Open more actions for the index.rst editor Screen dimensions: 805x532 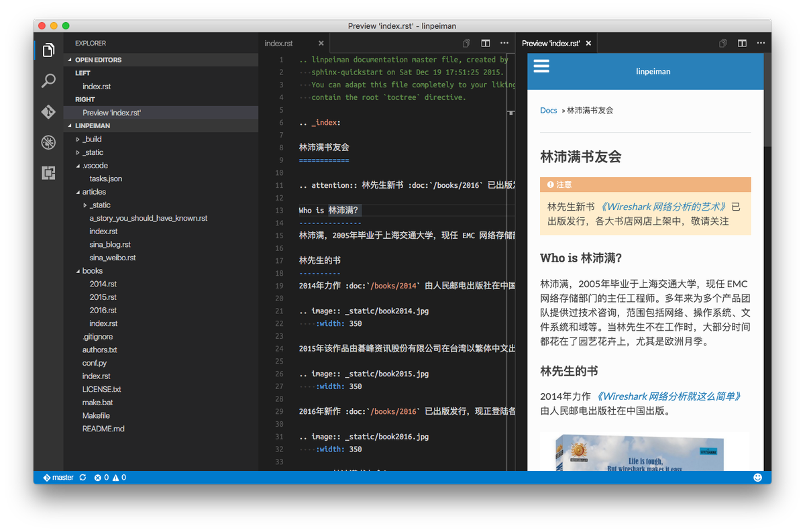[x=504, y=42]
